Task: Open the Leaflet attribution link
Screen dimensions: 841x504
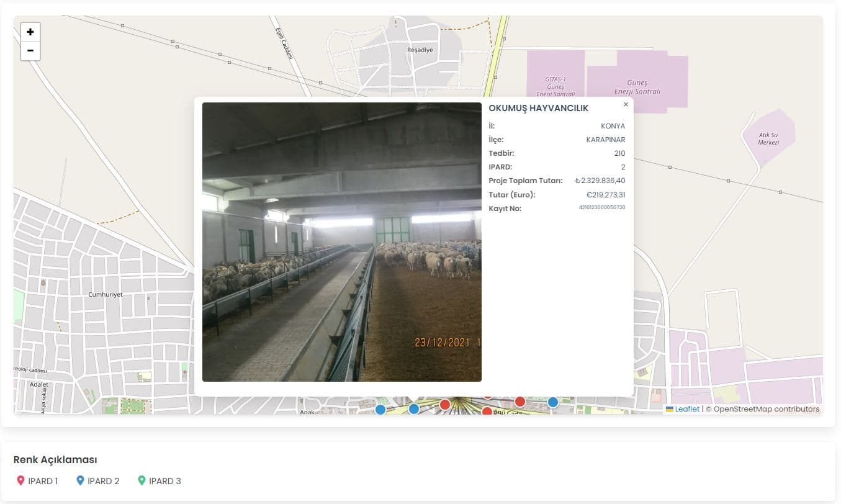Action: 686,409
